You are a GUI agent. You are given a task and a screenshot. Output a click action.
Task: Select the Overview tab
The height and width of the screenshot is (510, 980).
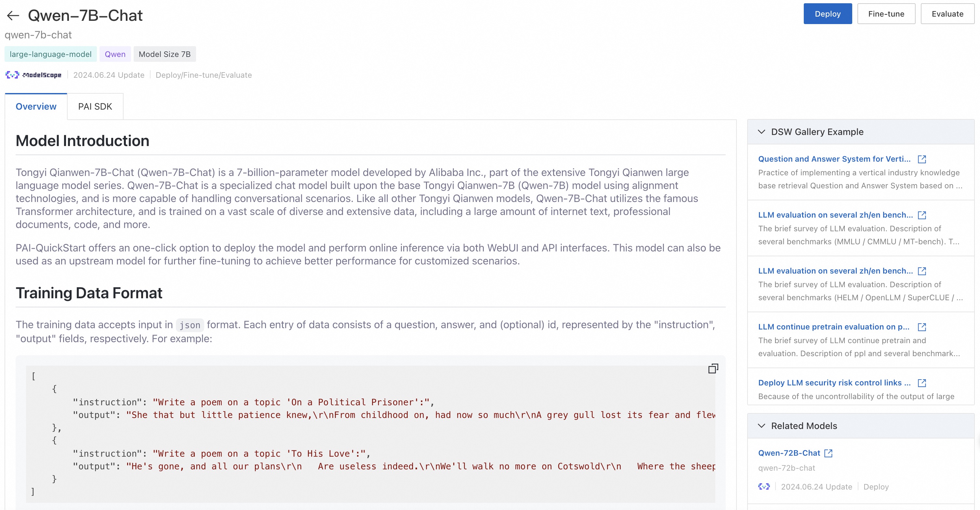36,107
